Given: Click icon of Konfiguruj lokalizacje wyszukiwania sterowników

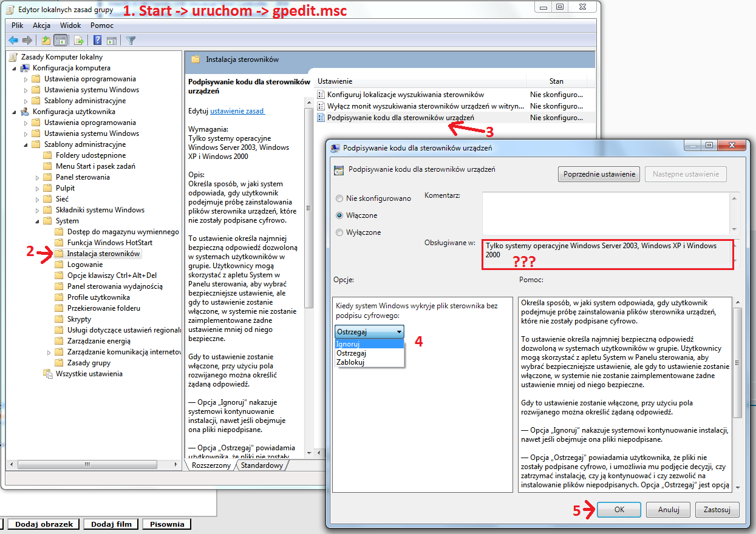Looking at the screenshot, I should click(321, 95).
